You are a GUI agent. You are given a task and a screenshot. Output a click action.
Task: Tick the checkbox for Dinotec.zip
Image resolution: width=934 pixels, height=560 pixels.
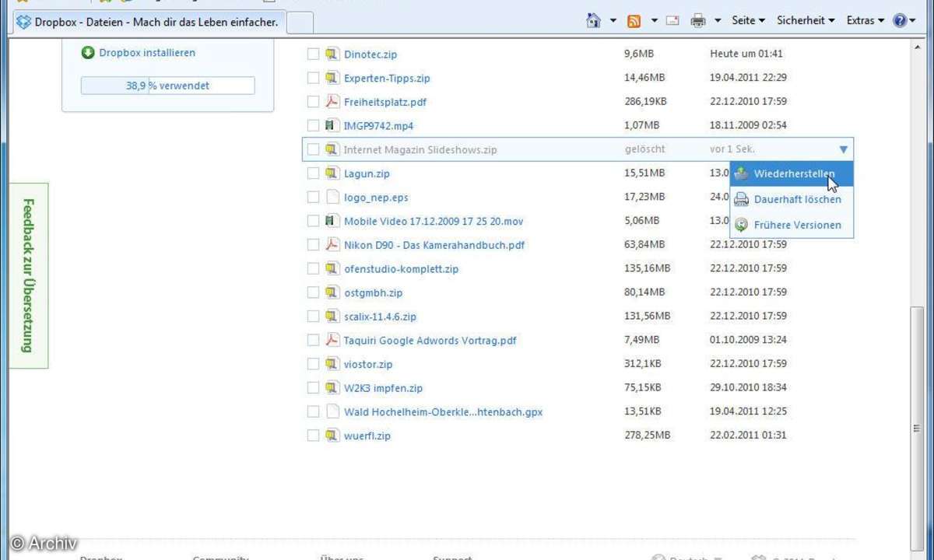pyautogui.click(x=313, y=54)
